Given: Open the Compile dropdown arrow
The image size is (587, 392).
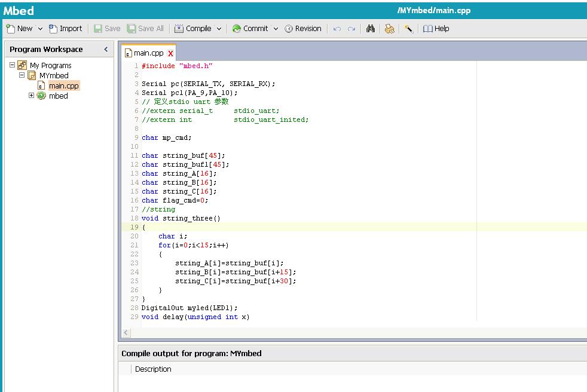Looking at the screenshot, I should (219, 29).
